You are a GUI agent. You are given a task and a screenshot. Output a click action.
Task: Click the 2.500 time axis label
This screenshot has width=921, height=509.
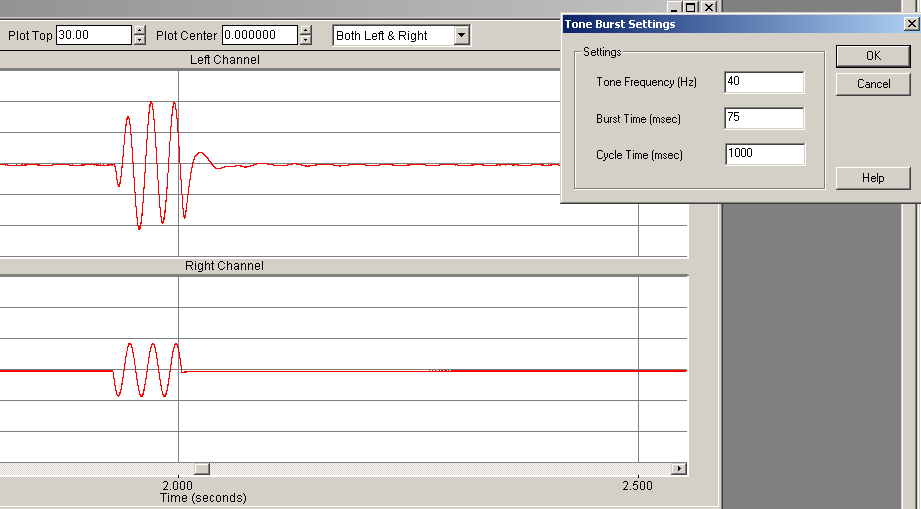click(637, 486)
